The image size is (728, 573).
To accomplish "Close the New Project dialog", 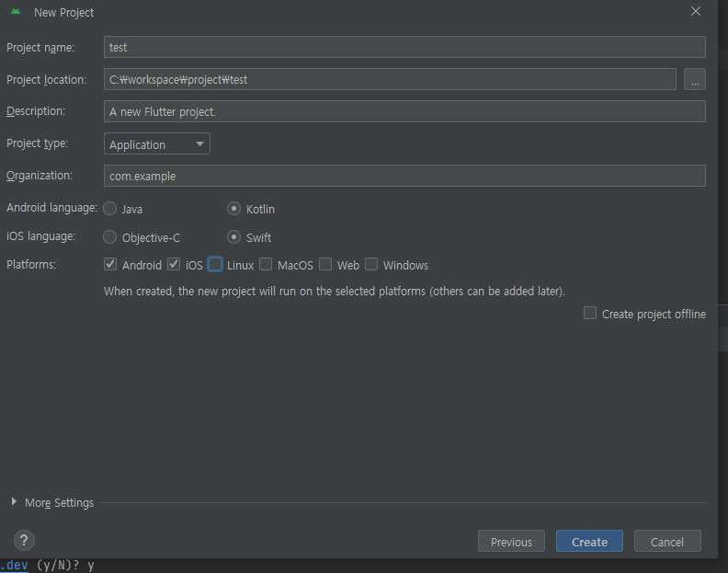I will click(x=696, y=11).
